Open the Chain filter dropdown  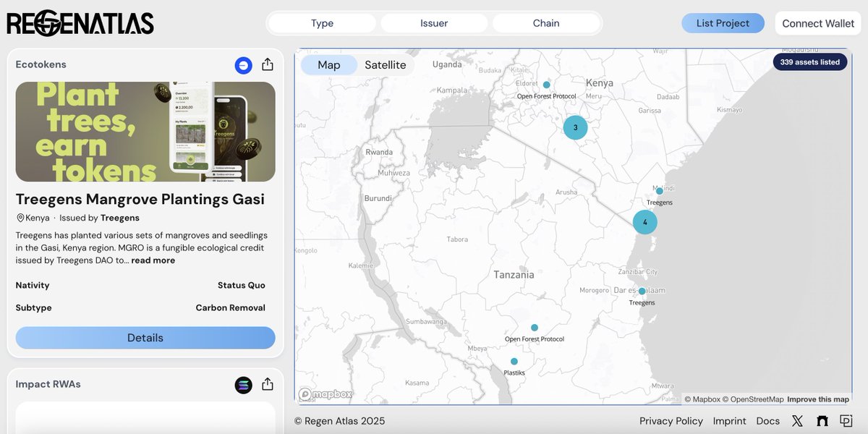coord(546,23)
